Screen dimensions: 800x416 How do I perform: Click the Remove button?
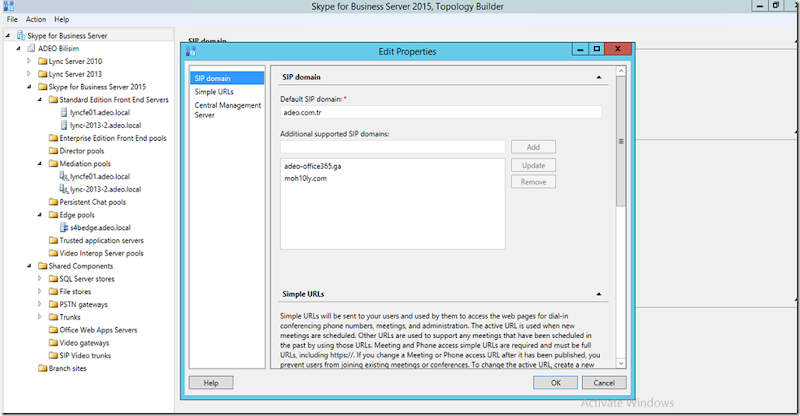click(x=533, y=182)
